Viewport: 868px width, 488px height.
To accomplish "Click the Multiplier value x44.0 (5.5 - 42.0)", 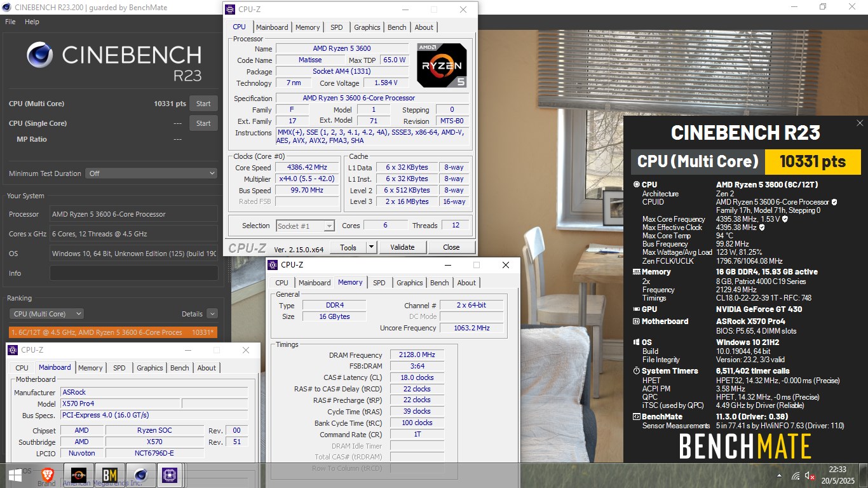I will click(308, 179).
